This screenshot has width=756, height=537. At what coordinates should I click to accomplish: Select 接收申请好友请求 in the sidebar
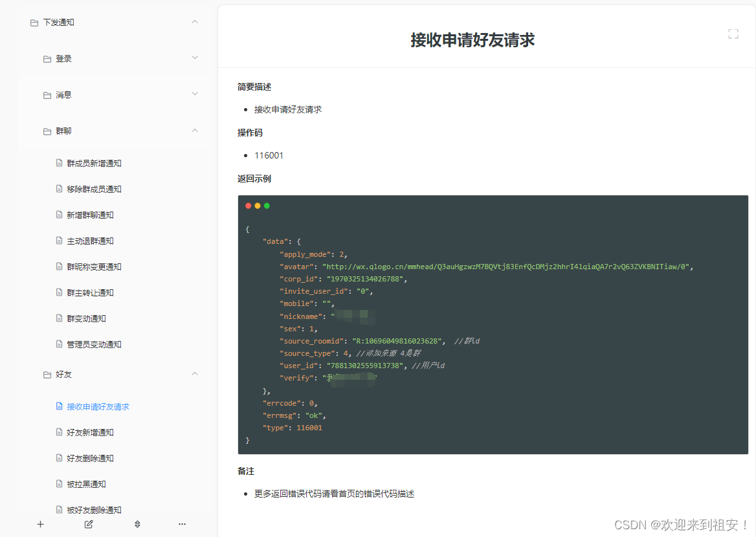(98, 407)
